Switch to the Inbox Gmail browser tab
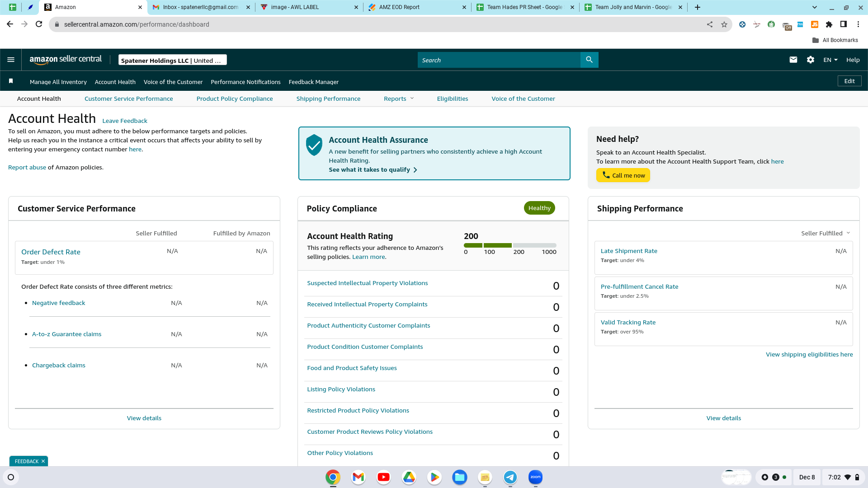Screen dimensions: 868x488 [x=201, y=7]
